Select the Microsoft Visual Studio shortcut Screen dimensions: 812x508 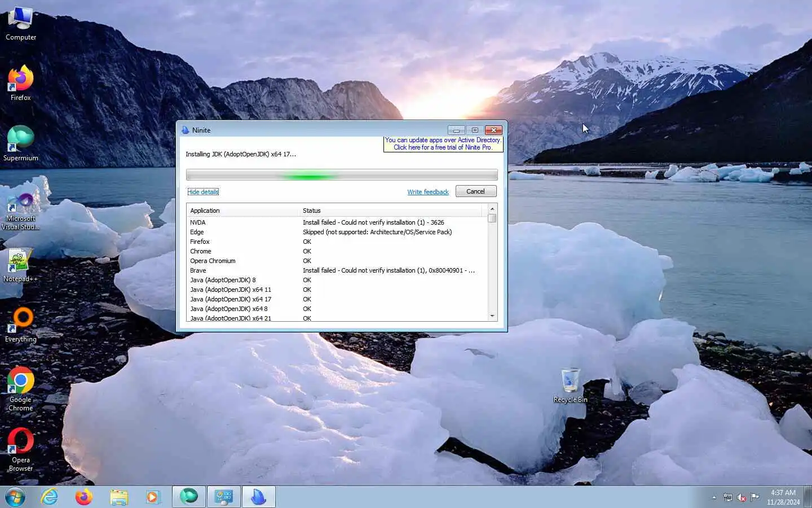click(21, 211)
